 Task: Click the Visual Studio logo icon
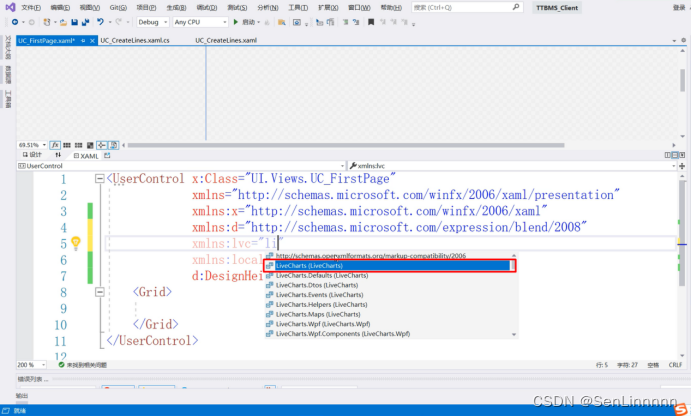click(x=10, y=7)
